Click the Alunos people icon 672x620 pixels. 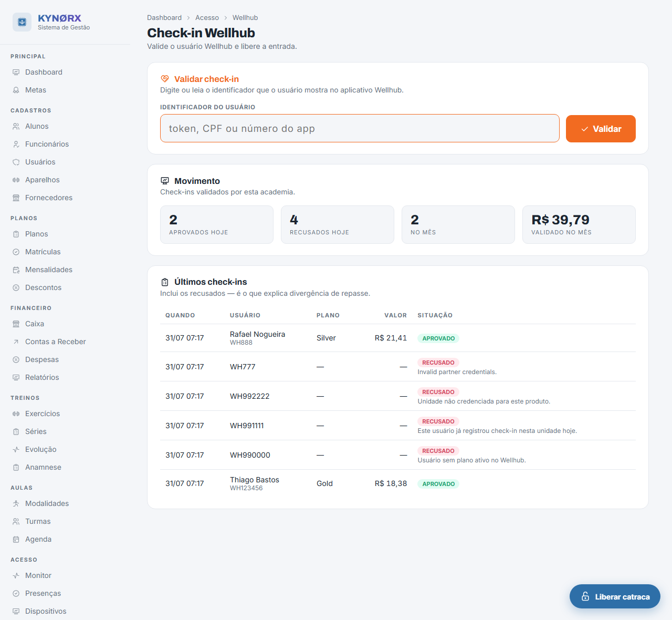click(x=16, y=127)
